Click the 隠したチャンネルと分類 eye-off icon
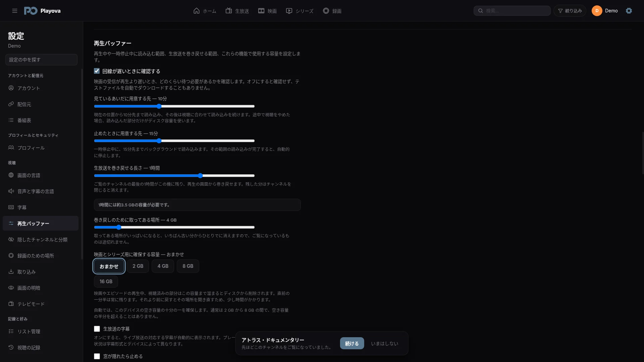This screenshot has width=644, height=362. click(11, 239)
